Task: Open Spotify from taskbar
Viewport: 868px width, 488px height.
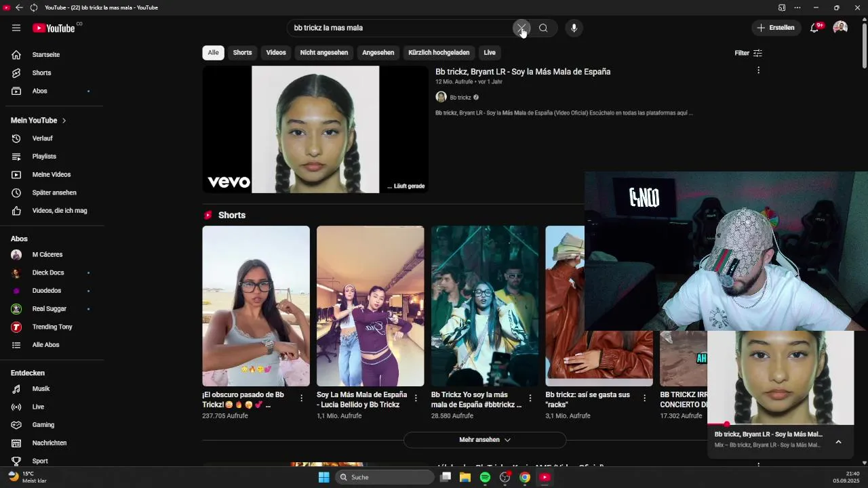Action: point(485,477)
